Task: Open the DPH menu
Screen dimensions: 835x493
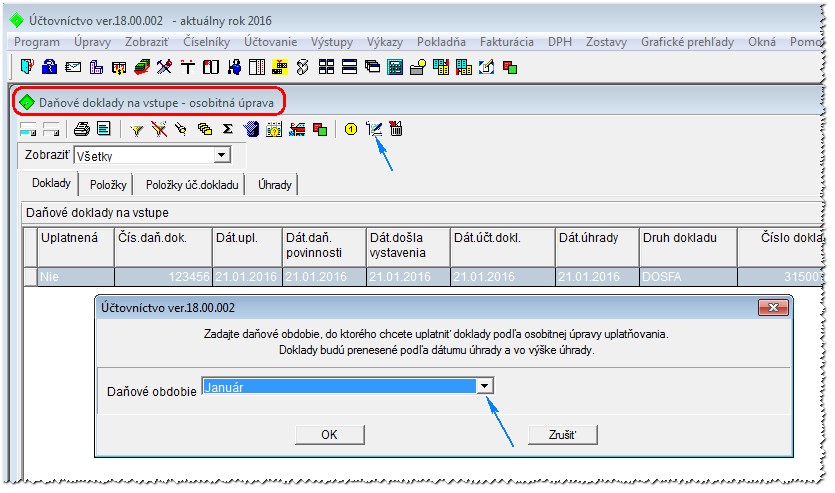Action: (x=560, y=42)
